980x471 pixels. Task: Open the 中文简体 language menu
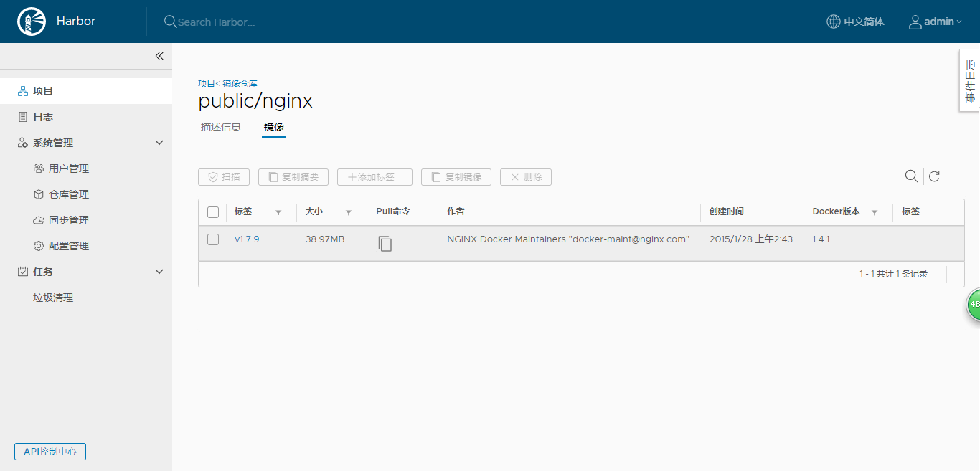coord(855,22)
